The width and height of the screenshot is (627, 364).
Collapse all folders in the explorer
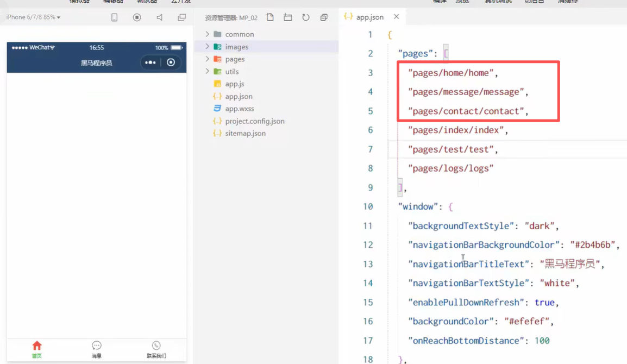(324, 17)
